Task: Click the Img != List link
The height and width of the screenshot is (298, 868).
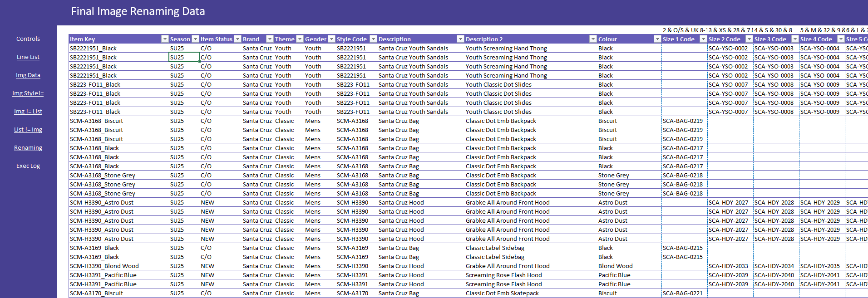Action: coord(28,112)
